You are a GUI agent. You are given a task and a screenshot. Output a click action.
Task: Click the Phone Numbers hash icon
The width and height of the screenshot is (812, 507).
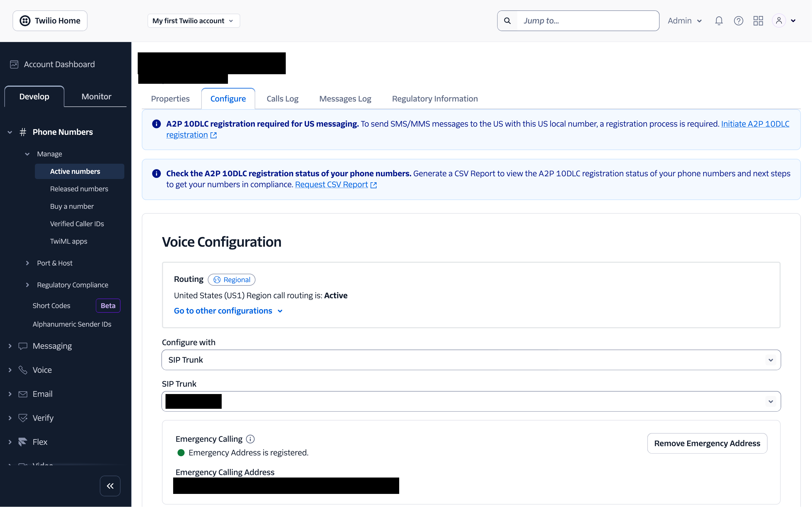[23, 132]
